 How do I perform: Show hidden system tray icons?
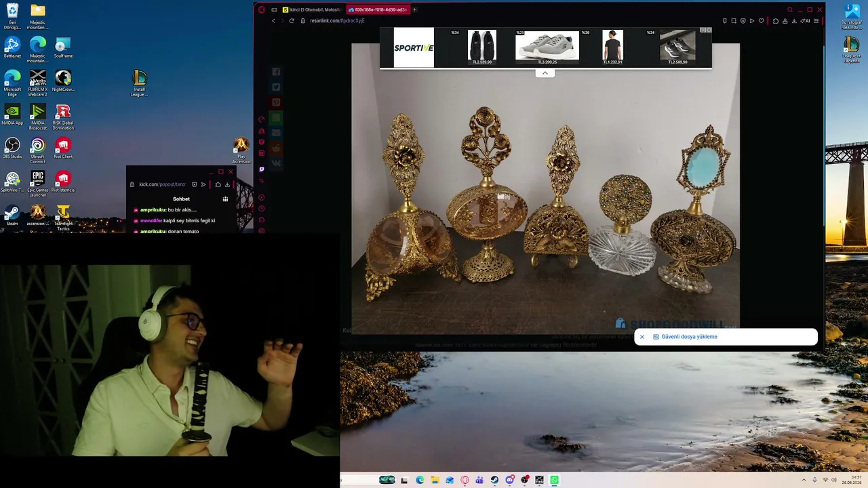[804, 480]
